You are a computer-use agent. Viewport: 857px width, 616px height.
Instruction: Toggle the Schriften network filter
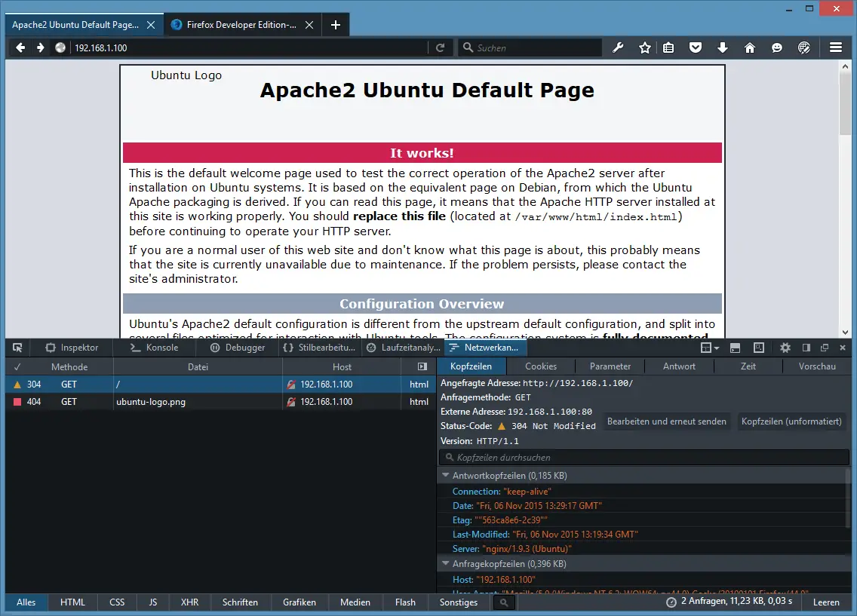pos(240,602)
